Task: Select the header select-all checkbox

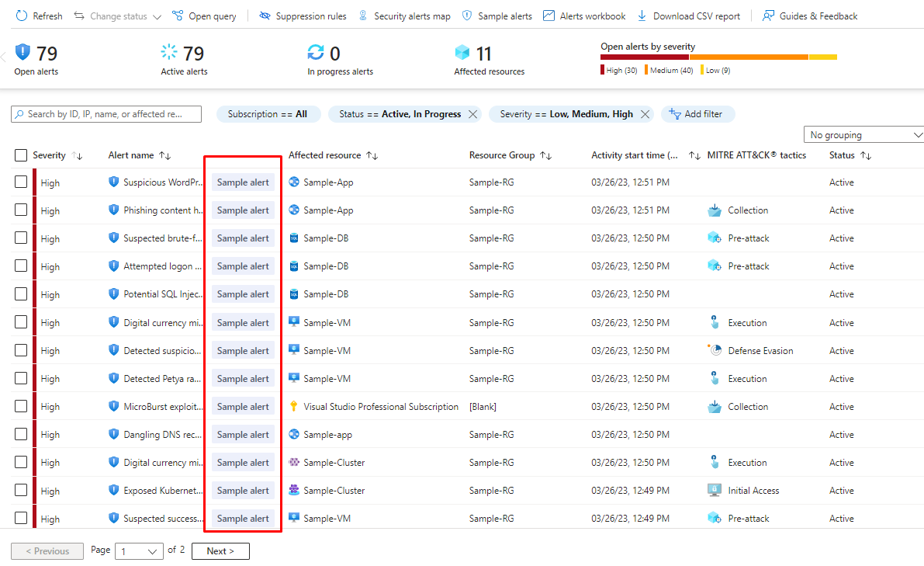Action: point(21,155)
